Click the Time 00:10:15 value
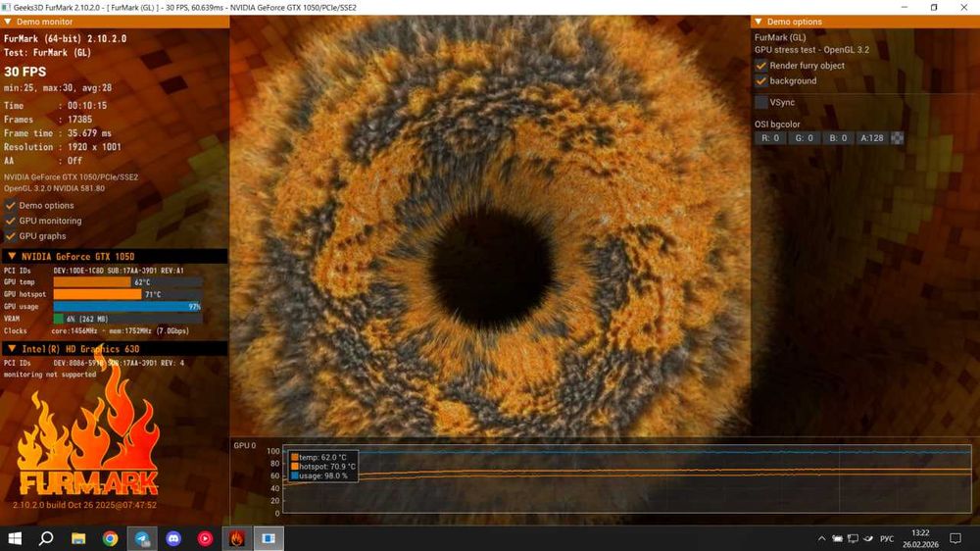Image resolution: width=980 pixels, height=551 pixels. [87, 106]
